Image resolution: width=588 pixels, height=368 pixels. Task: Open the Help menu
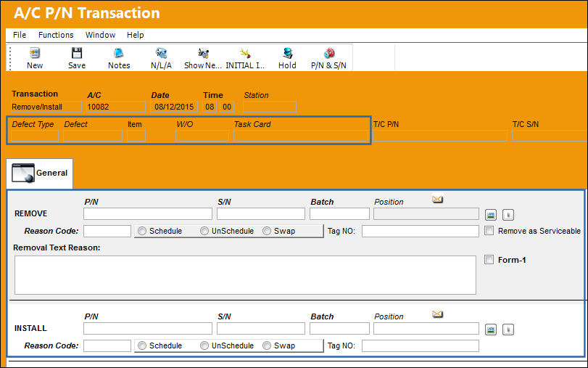[135, 35]
